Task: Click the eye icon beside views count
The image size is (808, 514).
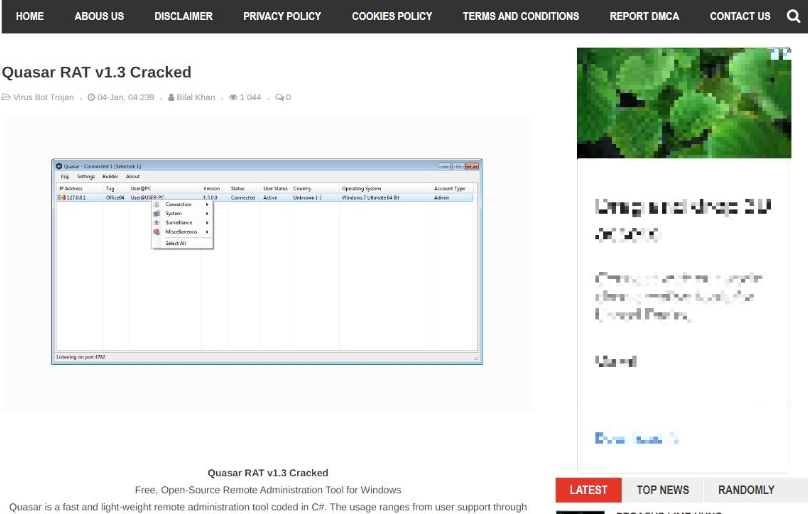Action: point(233,97)
